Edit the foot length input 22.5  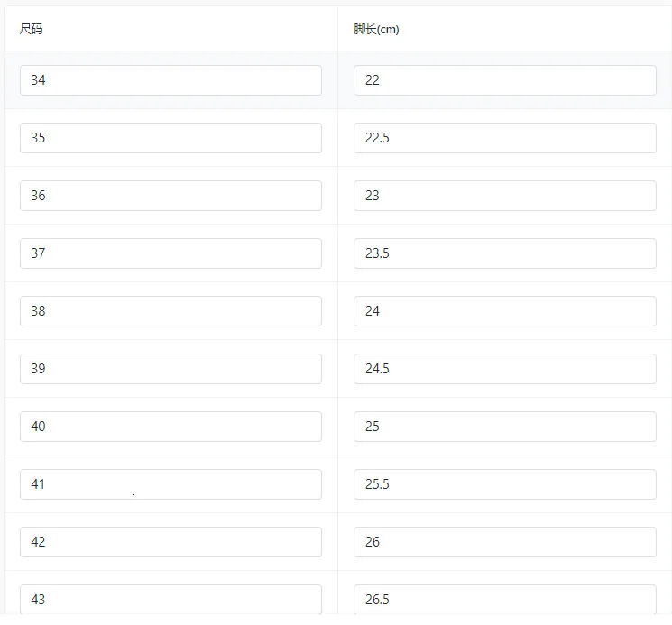click(x=504, y=138)
